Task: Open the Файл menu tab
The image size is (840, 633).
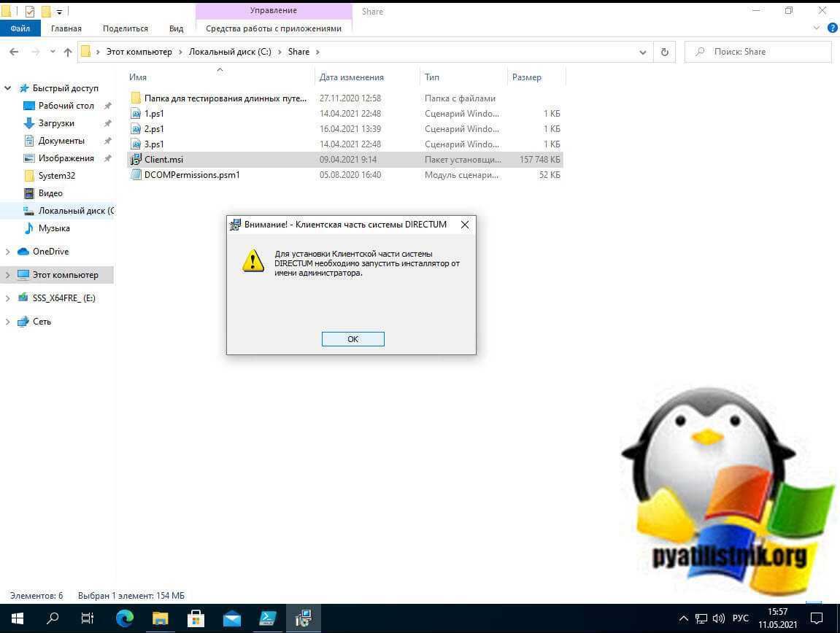Action: (x=20, y=28)
